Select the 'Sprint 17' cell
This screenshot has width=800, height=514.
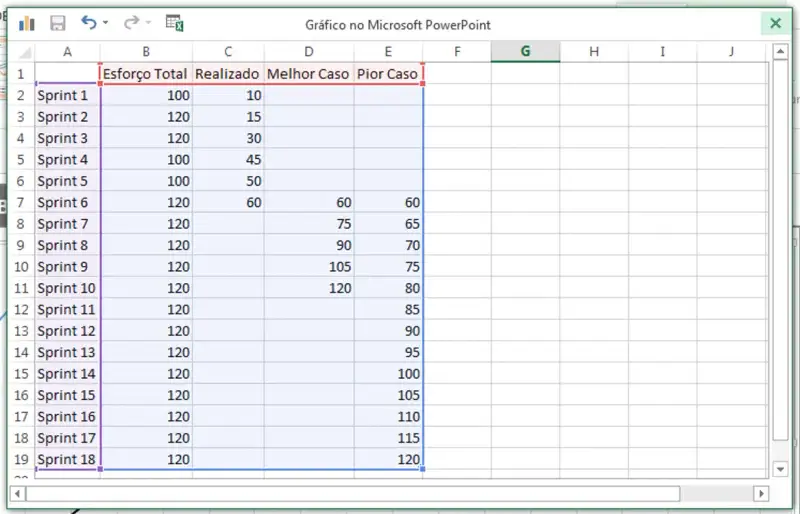point(67,438)
